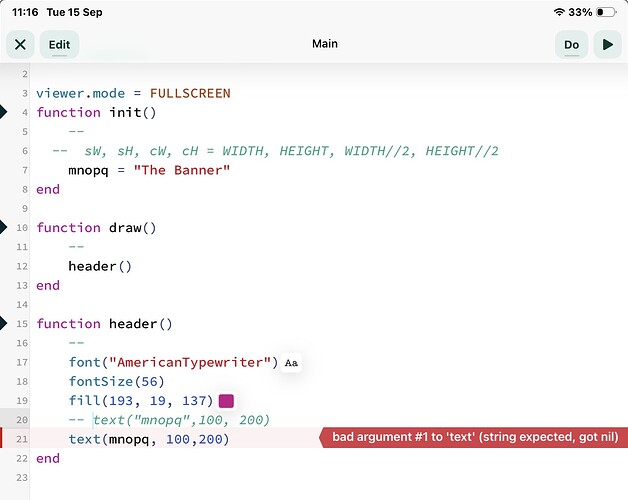The width and height of the screenshot is (628, 500).
Task: Collapse the draw() function fold arrow
Action: point(3,227)
